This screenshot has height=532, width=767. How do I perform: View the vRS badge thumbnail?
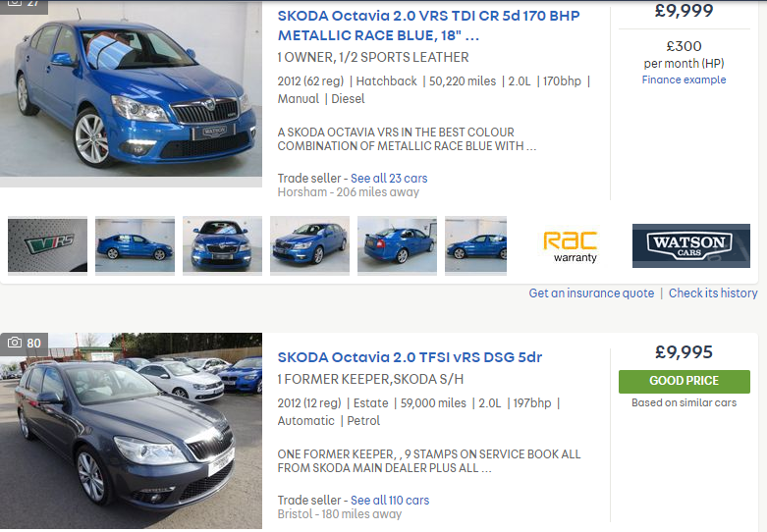pyautogui.click(x=47, y=245)
